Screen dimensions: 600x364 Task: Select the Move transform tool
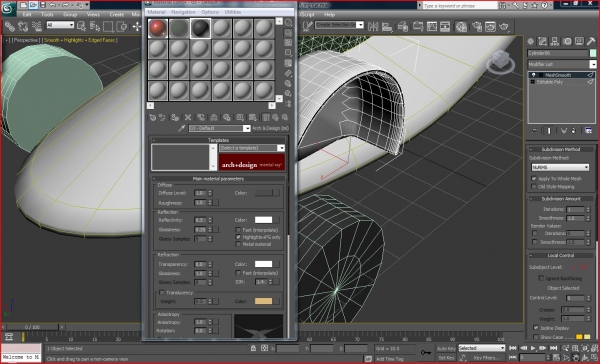click(137, 26)
